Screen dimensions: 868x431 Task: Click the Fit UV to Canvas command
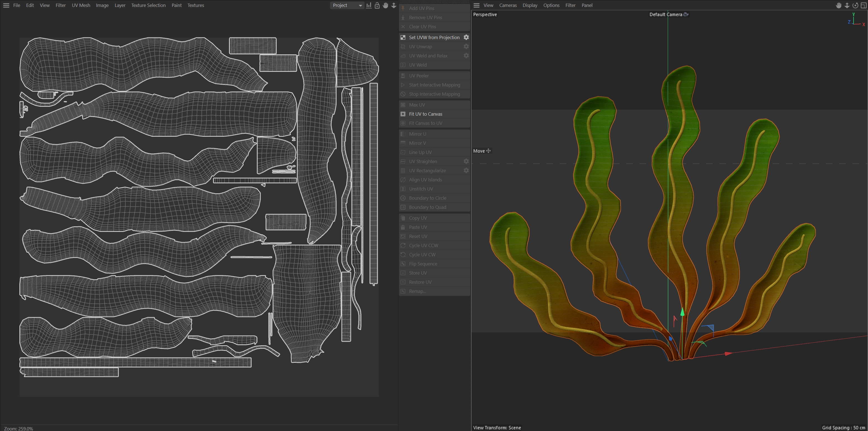pyautogui.click(x=426, y=114)
